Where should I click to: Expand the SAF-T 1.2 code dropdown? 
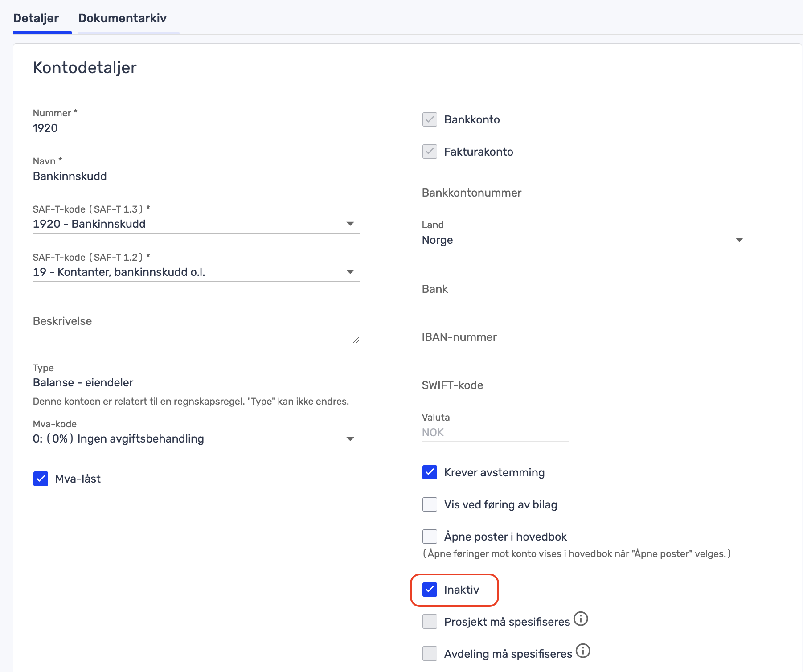click(350, 272)
